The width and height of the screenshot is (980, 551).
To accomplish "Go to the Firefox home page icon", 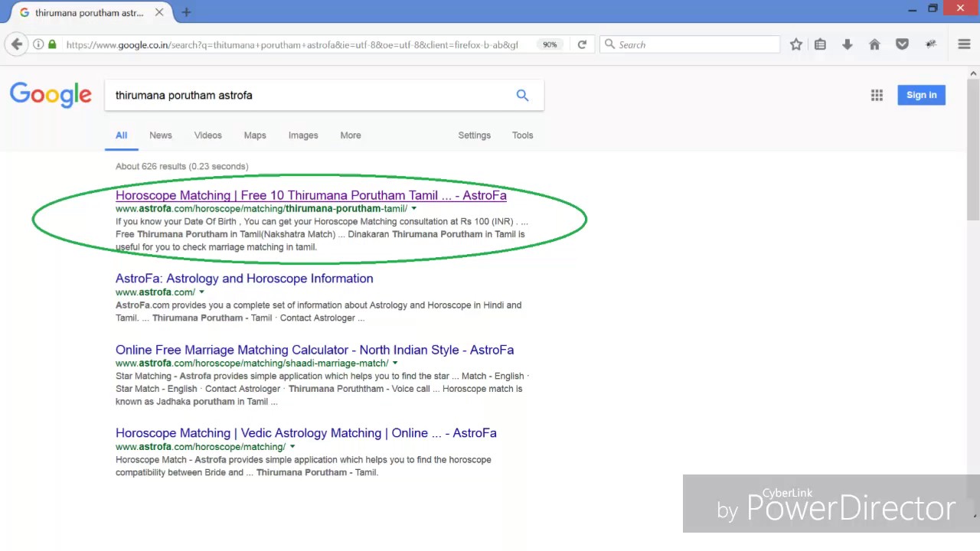I will tap(874, 44).
